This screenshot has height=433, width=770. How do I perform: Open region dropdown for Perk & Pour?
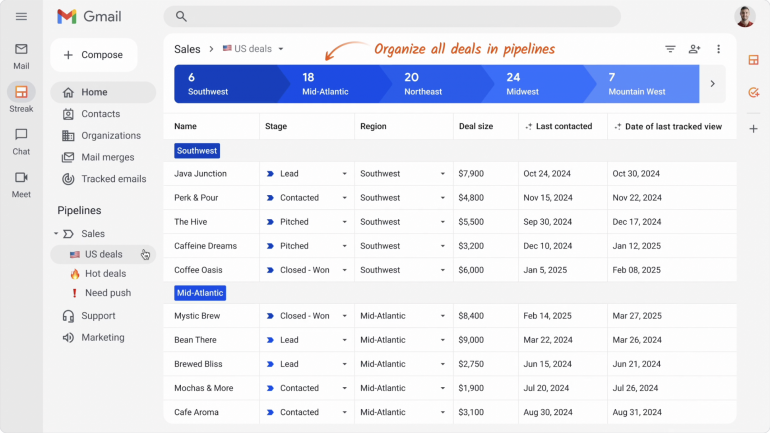pyautogui.click(x=442, y=198)
